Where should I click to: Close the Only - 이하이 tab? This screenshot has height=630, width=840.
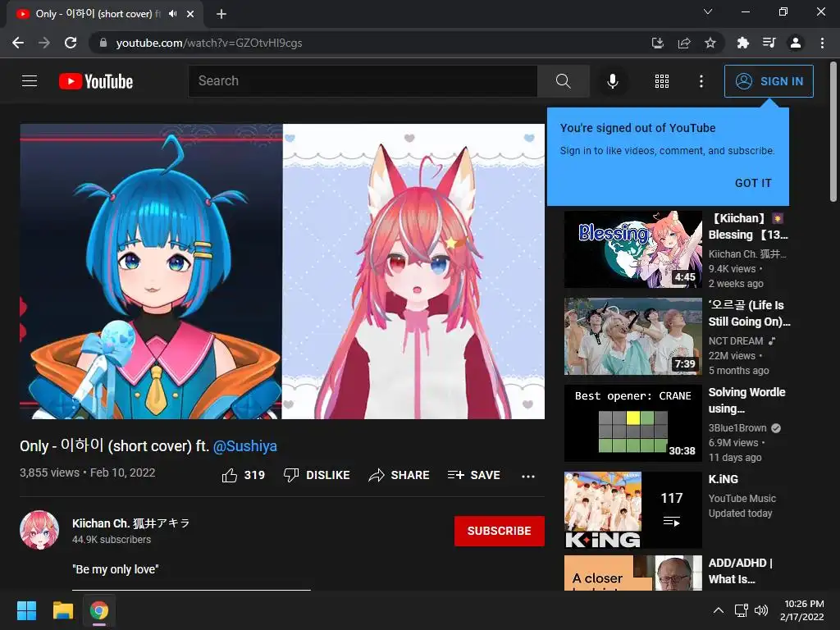pyautogui.click(x=190, y=14)
